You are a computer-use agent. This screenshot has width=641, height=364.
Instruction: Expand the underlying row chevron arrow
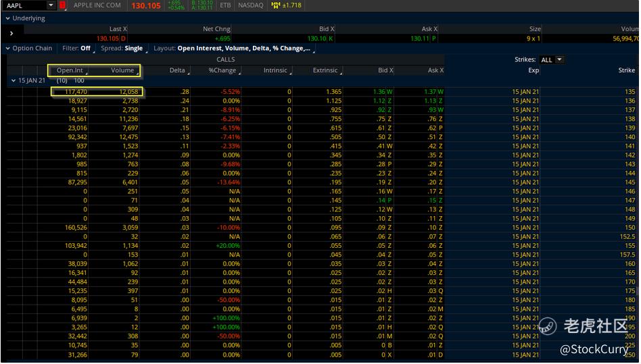pos(11,34)
